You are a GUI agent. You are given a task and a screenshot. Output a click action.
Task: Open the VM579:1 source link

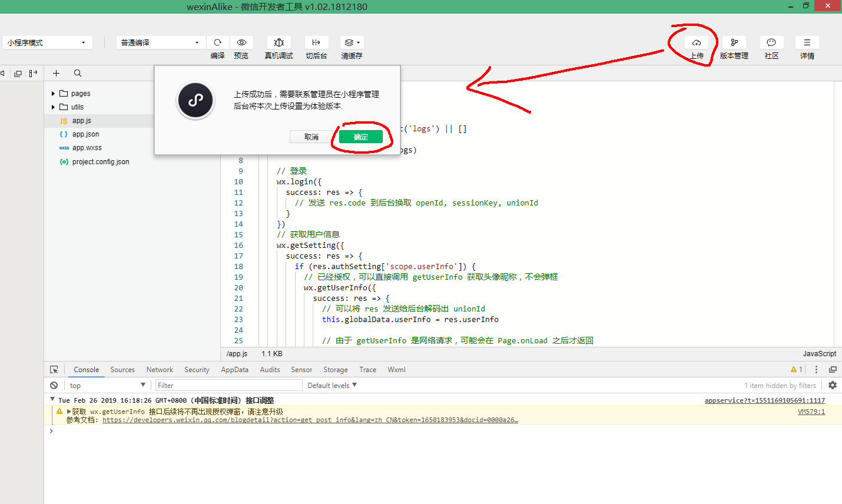click(811, 412)
